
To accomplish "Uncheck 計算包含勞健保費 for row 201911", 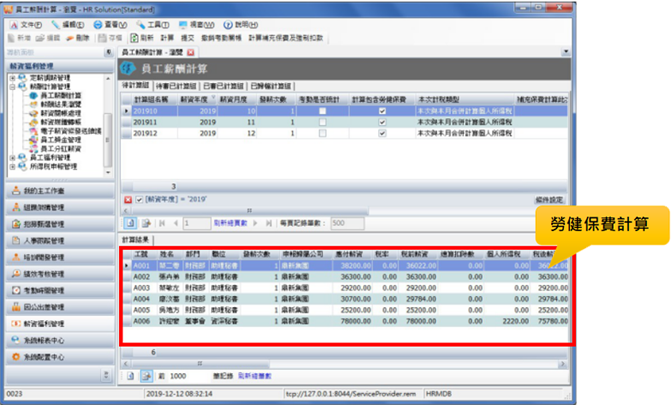I will [x=382, y=122].
